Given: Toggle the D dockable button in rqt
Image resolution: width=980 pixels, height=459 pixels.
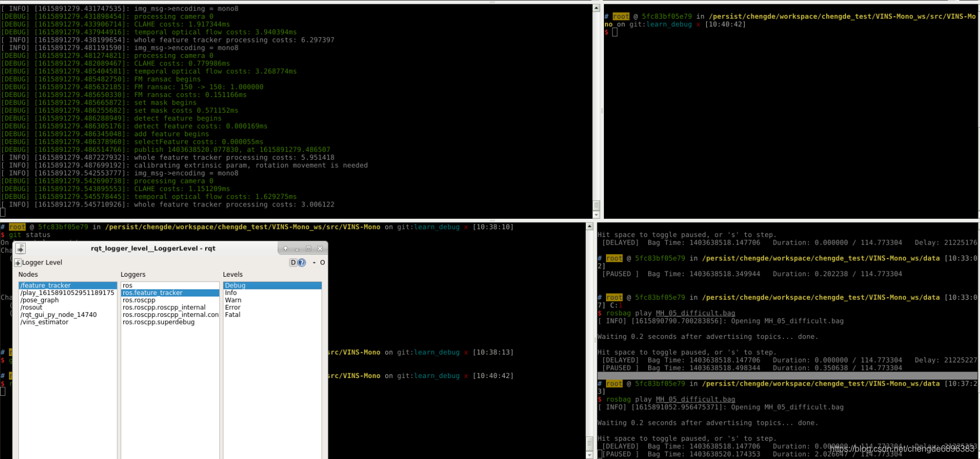Looking at the screenshot, I should pyautogui.click(x=293, y=263).
